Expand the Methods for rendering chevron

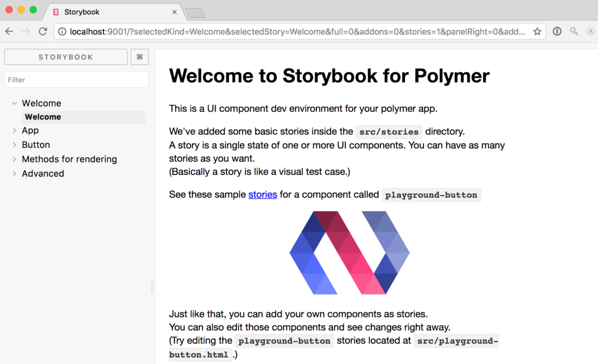pyautogui.click(x=14, y=159)
